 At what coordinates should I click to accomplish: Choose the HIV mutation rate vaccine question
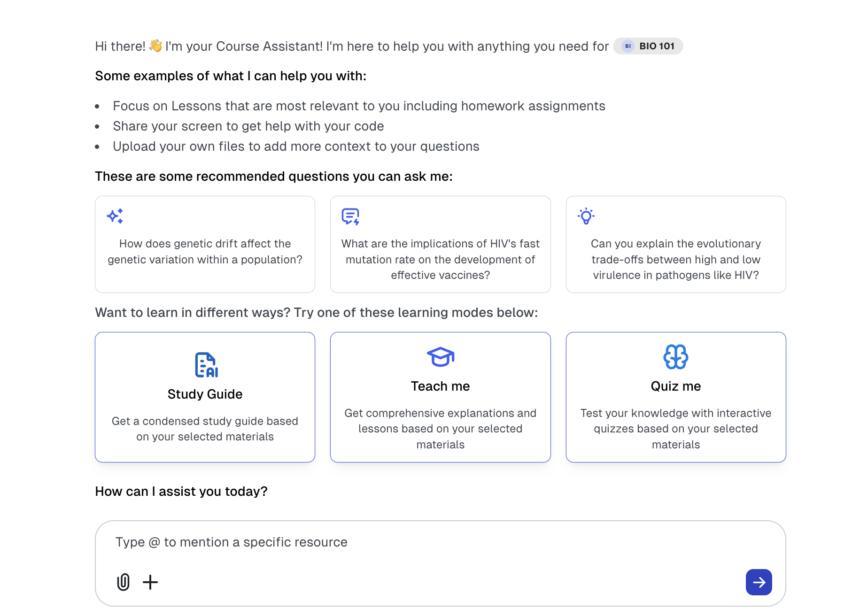pos(440,259)
